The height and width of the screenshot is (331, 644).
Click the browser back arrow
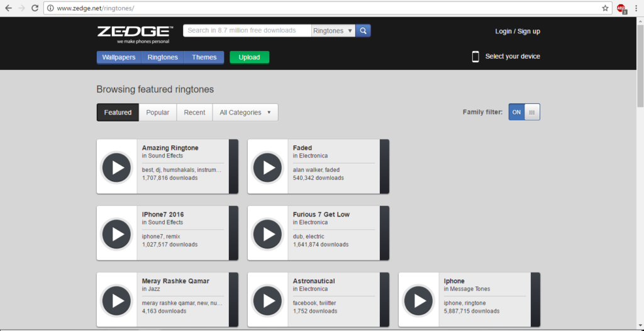click(8, 8)
